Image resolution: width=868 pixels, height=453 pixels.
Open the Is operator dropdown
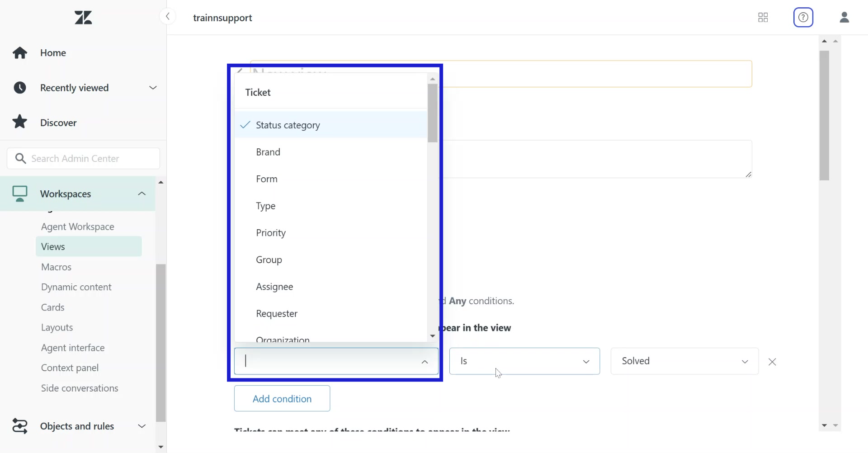pos(524,361)
